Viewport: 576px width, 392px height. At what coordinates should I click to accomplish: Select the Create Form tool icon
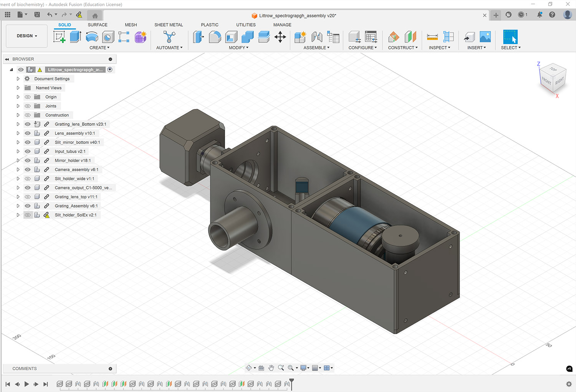coord(141,37)
